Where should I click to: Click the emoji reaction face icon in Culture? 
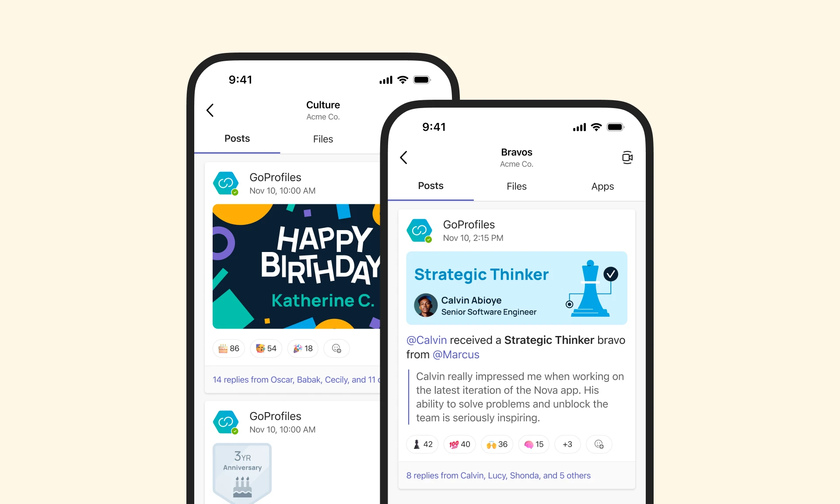pyautogui.click(x=336, y=348)
